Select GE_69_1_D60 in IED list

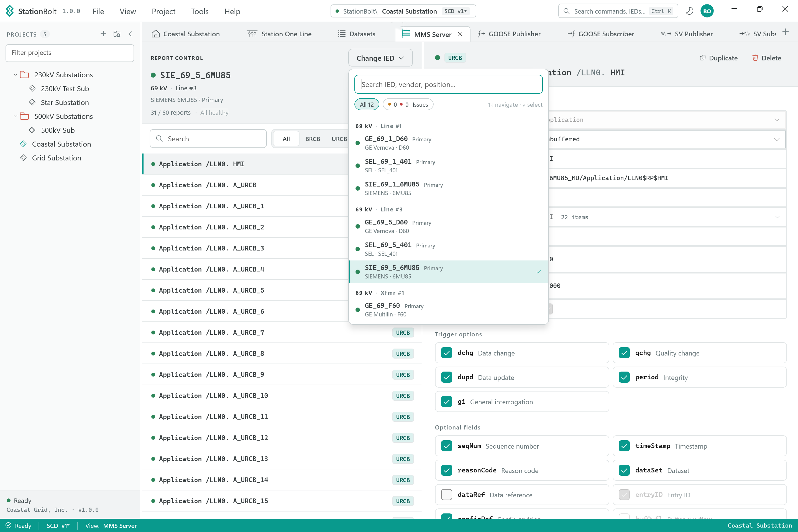point(449,143)
